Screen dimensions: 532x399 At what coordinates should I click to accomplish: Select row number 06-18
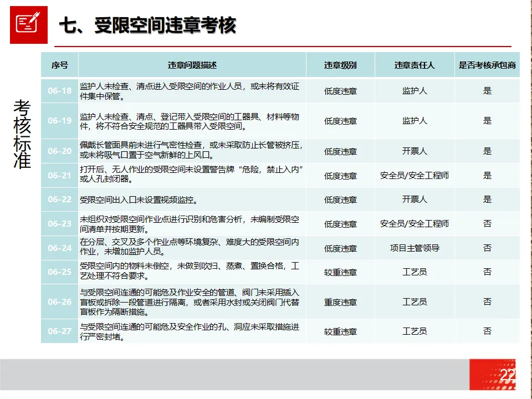60,91
